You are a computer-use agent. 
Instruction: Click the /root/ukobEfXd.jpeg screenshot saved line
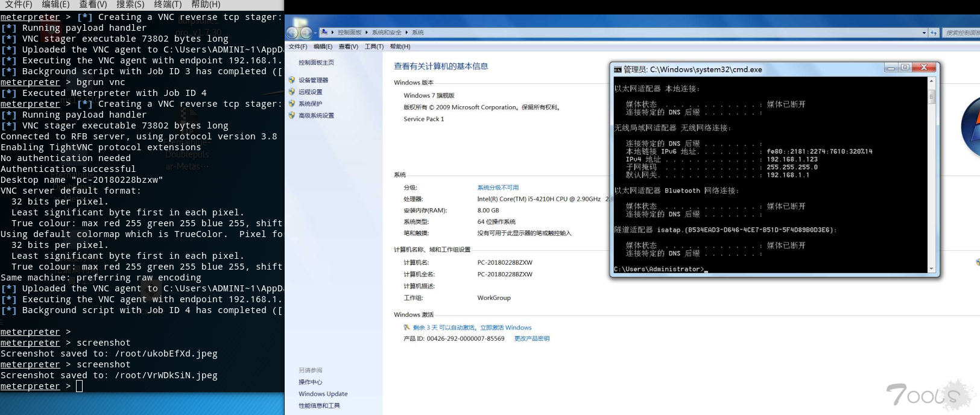[109, 353]
